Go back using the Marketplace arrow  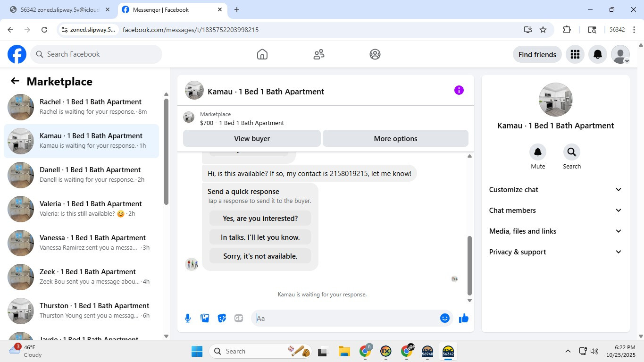tap(15, 81)
